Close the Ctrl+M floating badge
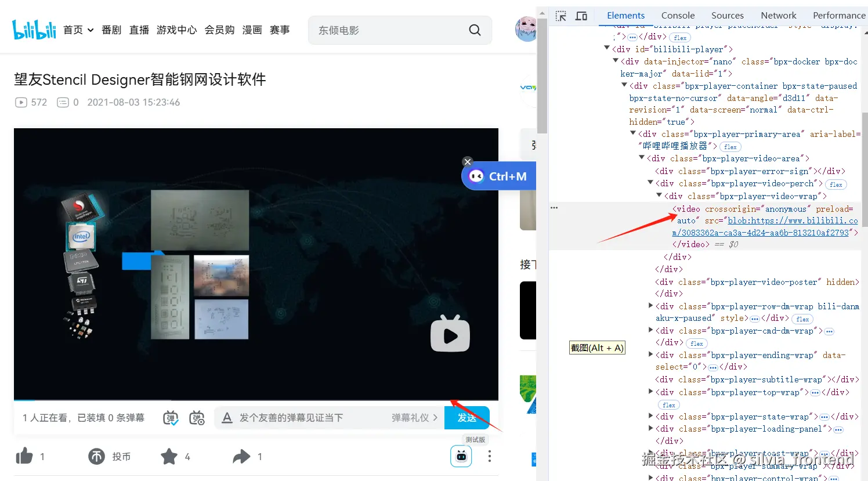The height and width of the screenshot is (481, 868). [x=468, y=162]
